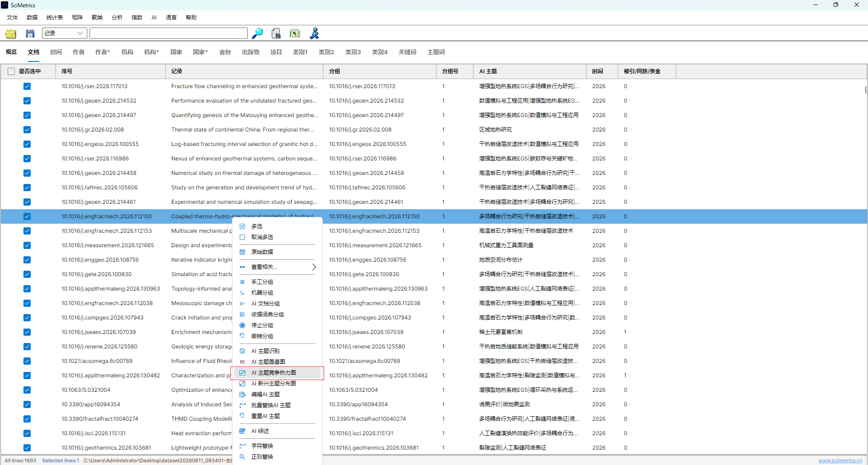This screenshot has height=465, width=868.
Task: Click the 撤销分组 icon
Action: (242, 336)
